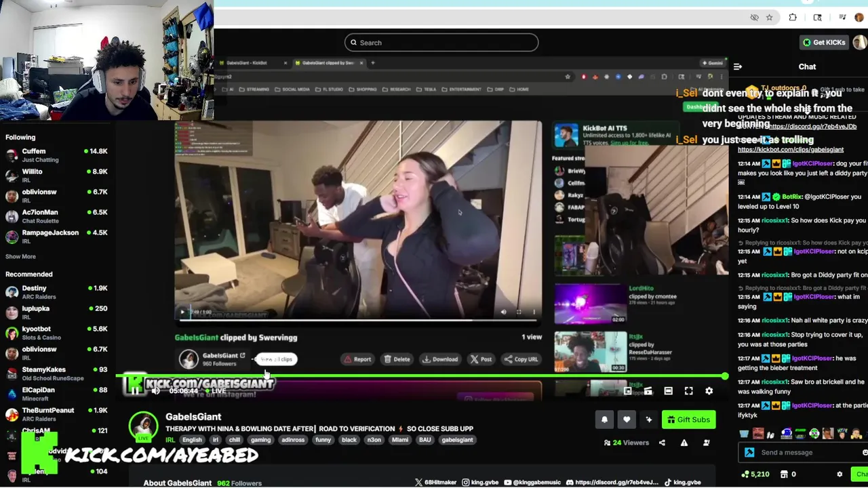Open the channel points 5,210 balance
868x488 pixels.
pos(755,474)
